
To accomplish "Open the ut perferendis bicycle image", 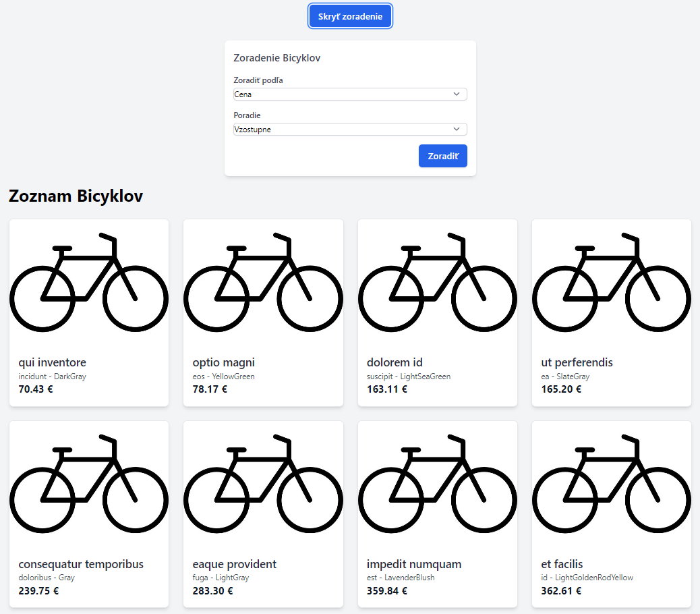I will point(612,282).
